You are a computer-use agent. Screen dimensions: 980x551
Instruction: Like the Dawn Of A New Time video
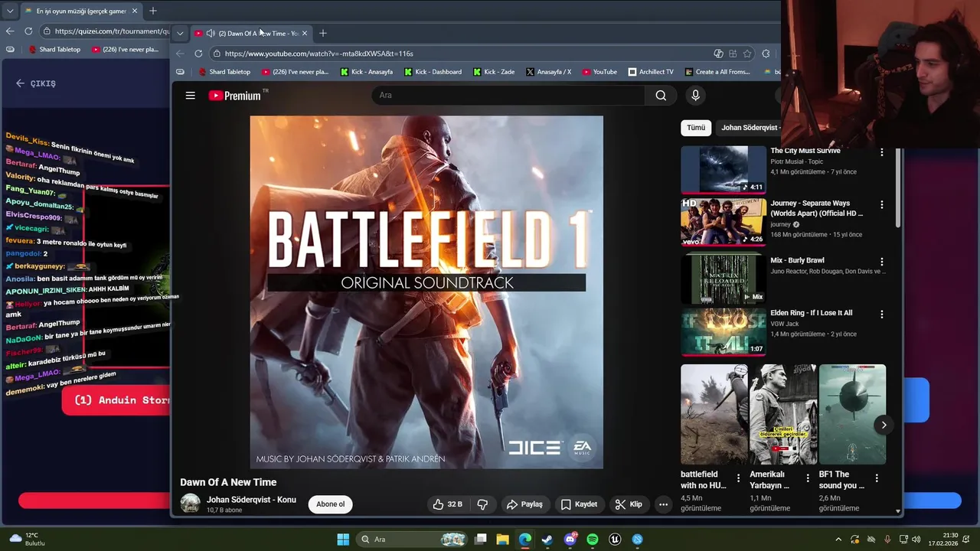pos(447,504)
